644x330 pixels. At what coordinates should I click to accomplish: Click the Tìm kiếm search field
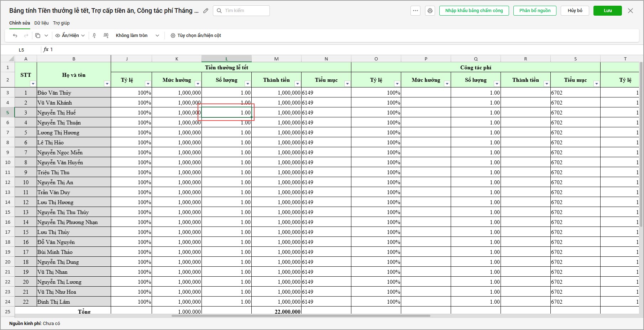241,11
